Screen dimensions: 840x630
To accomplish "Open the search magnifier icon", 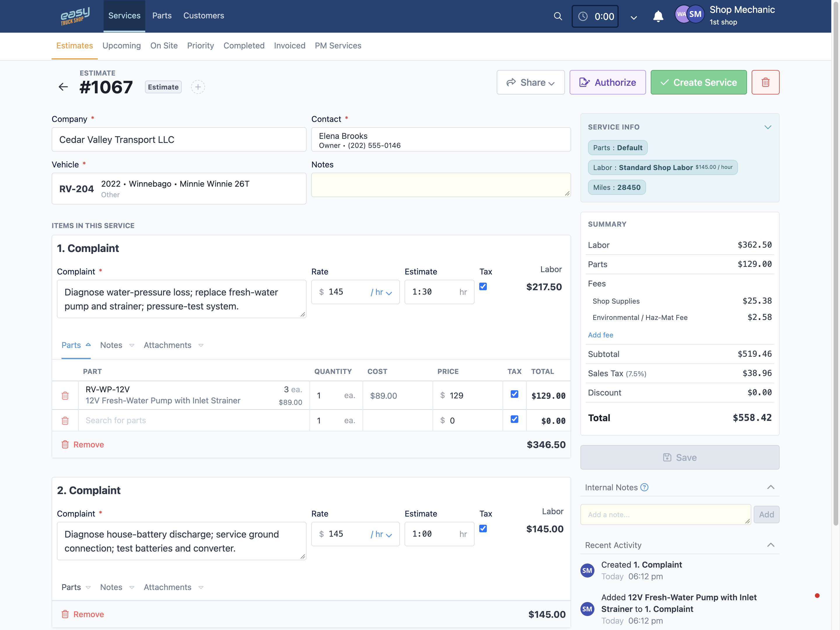I will [557, 16].
